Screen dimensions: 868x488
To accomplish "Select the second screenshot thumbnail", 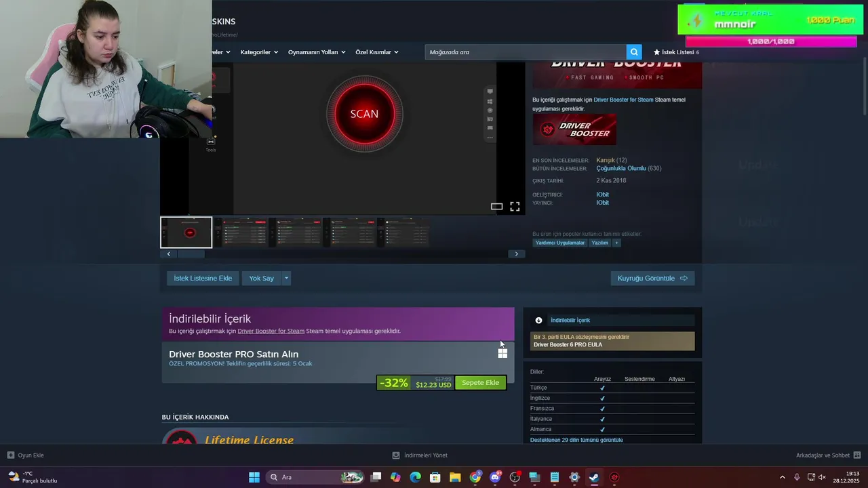I will [x=241, y=232].
